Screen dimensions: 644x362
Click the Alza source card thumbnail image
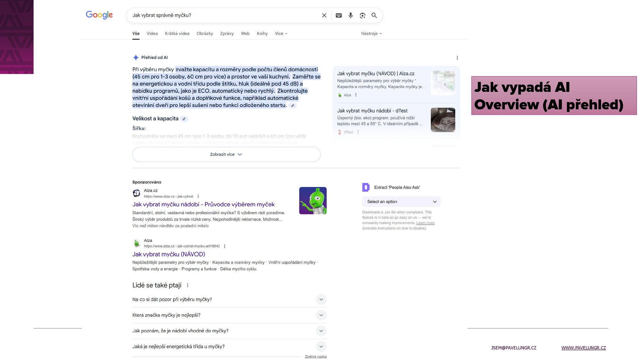coord(443,83)
